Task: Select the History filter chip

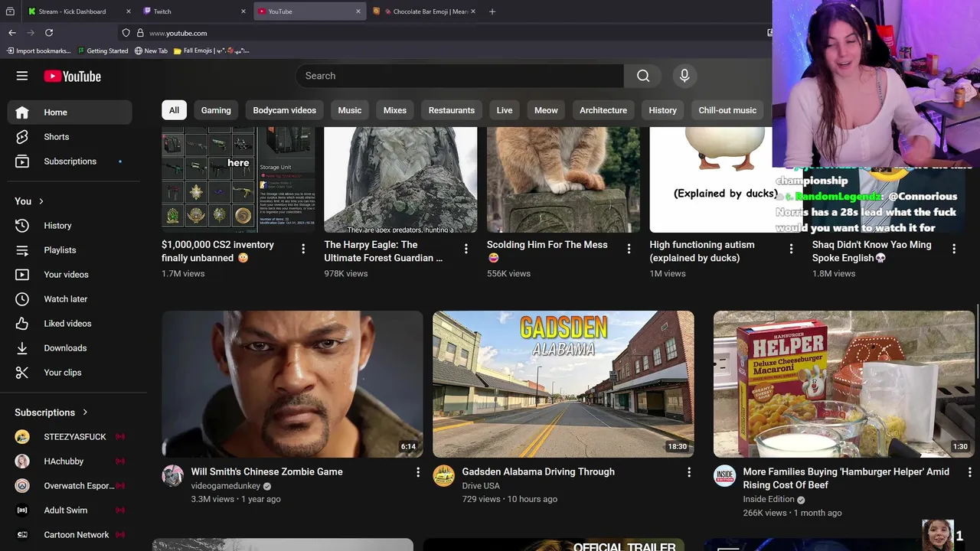Action: (x=663, y=110)
